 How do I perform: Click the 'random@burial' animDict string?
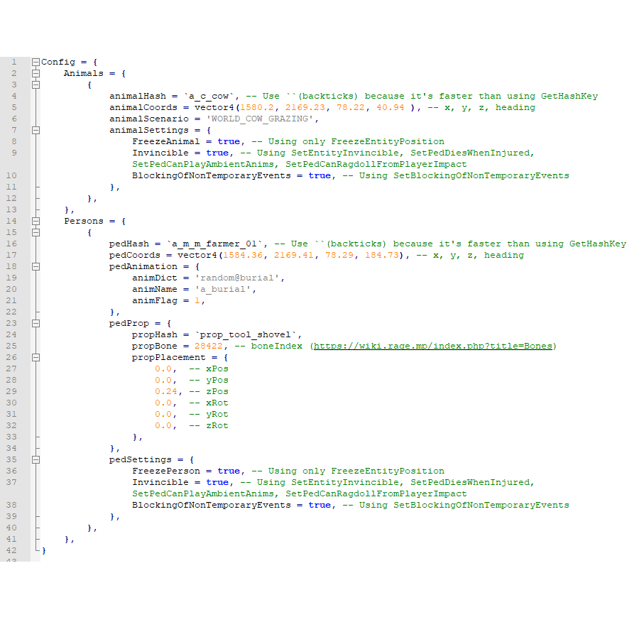tap(237, 278)
